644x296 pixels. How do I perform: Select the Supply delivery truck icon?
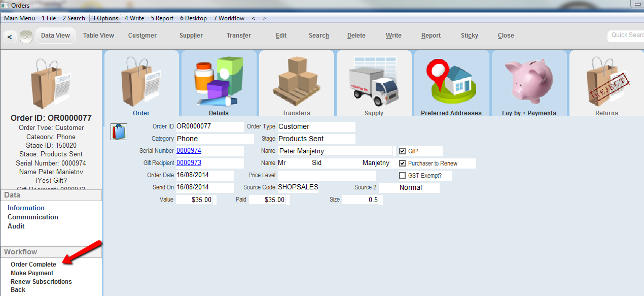(374, 81)
